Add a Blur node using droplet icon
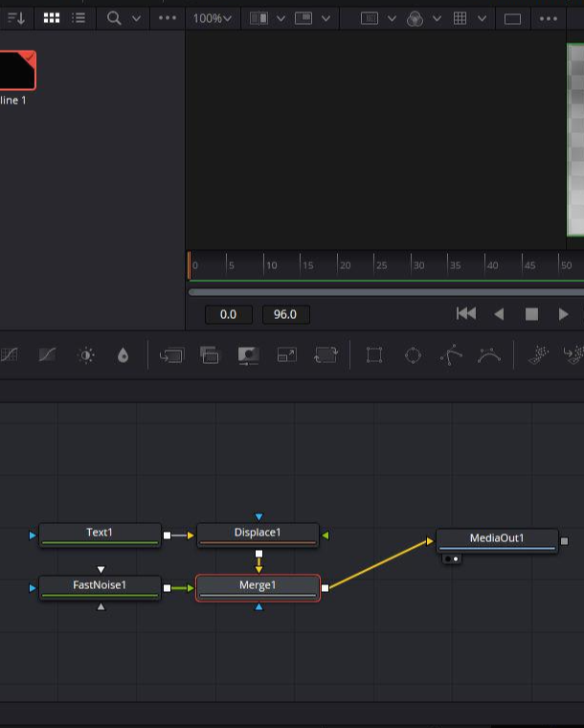 123,355
